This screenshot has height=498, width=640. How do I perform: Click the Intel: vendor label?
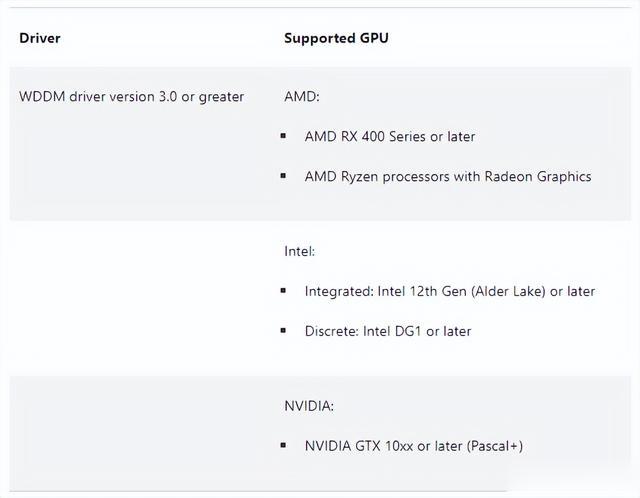coord(300,251)
